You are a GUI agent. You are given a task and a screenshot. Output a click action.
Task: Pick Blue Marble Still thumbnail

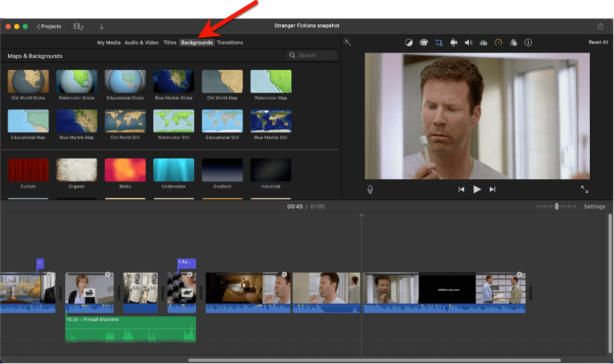[271, 121]
